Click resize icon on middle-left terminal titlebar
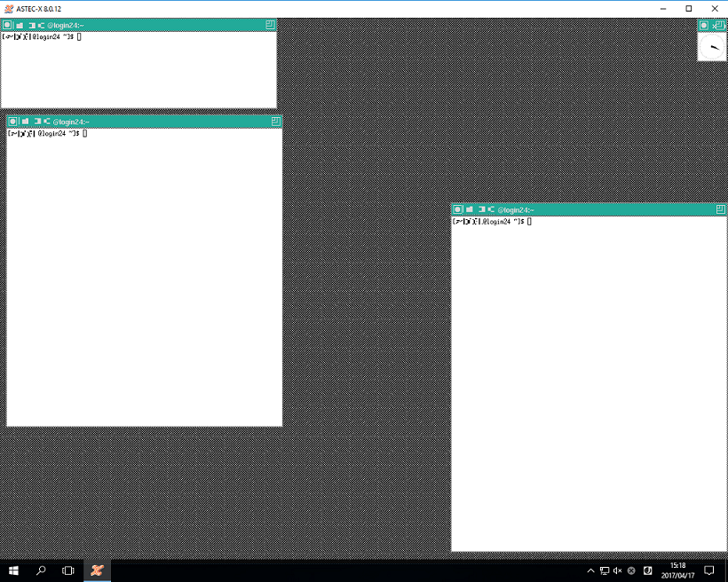The height and width of the screenshot is (582, 728). click(x=276, y=121)
